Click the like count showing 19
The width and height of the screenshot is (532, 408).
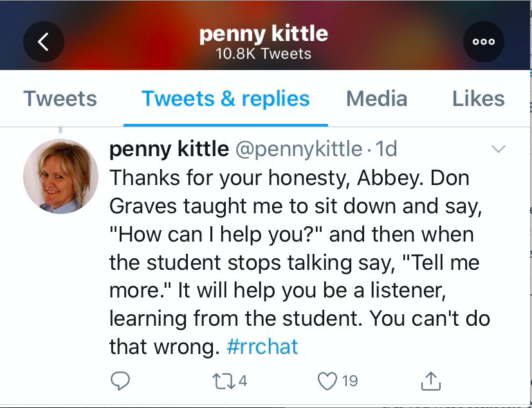(x=349, y=381)
